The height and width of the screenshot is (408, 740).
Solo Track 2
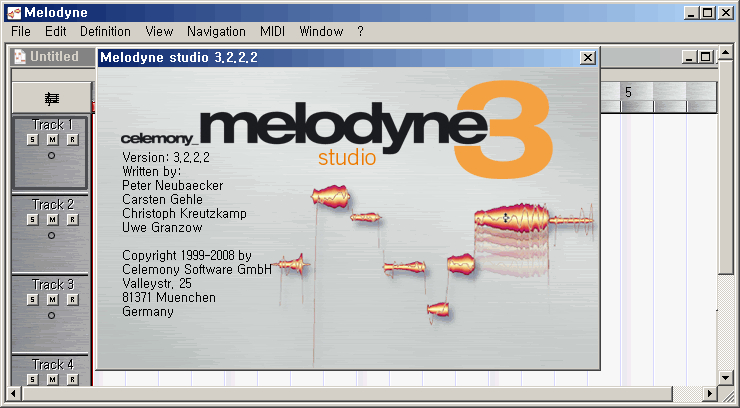tap(32, 219)
